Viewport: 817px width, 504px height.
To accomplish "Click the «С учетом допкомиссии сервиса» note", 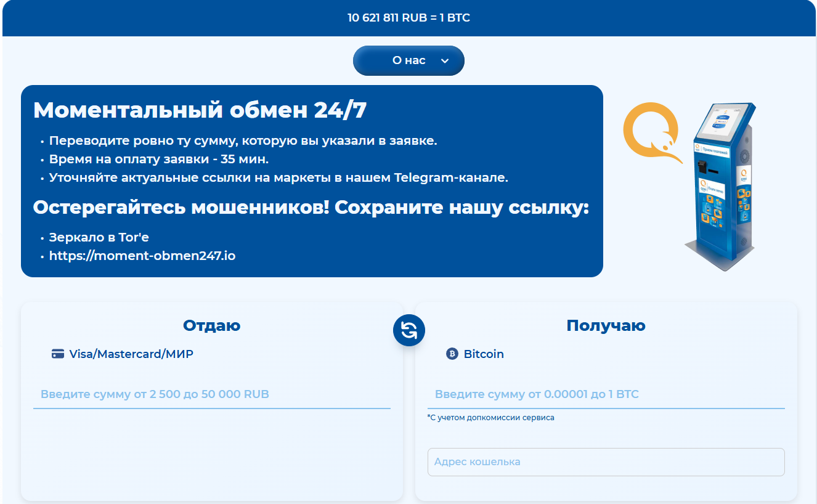I will pyautogui.click(x=491, y=418).
